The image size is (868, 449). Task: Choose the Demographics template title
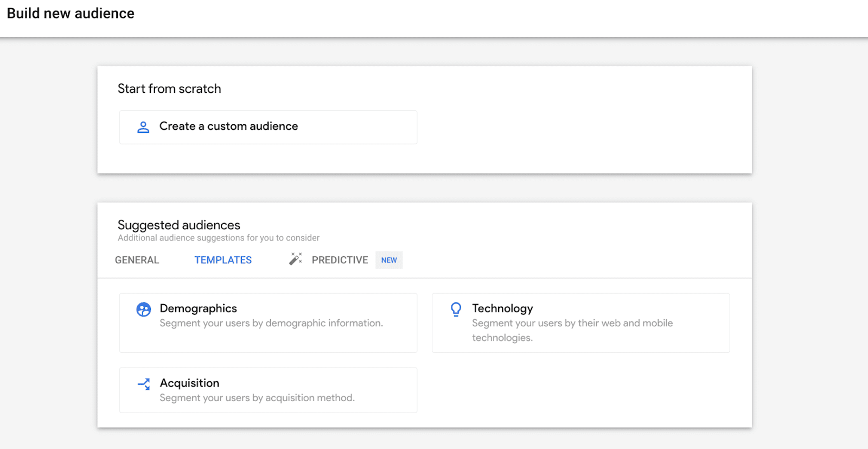coord(198,308)
